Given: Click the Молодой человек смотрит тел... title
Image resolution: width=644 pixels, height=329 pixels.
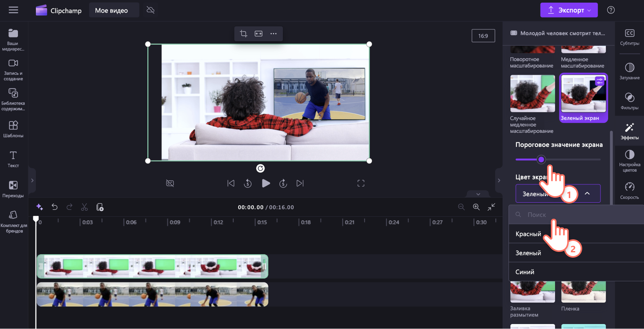Looking at the screenshot, I should (x=563, y=33).
